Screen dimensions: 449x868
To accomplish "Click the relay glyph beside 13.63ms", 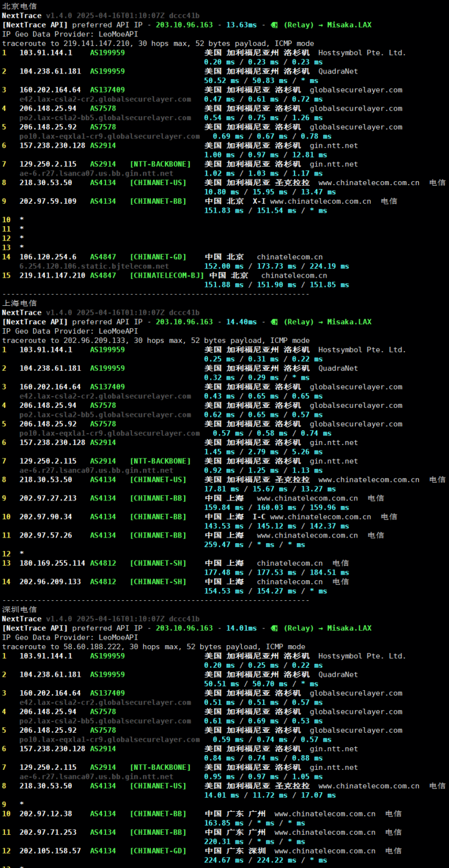I will 274,25.
